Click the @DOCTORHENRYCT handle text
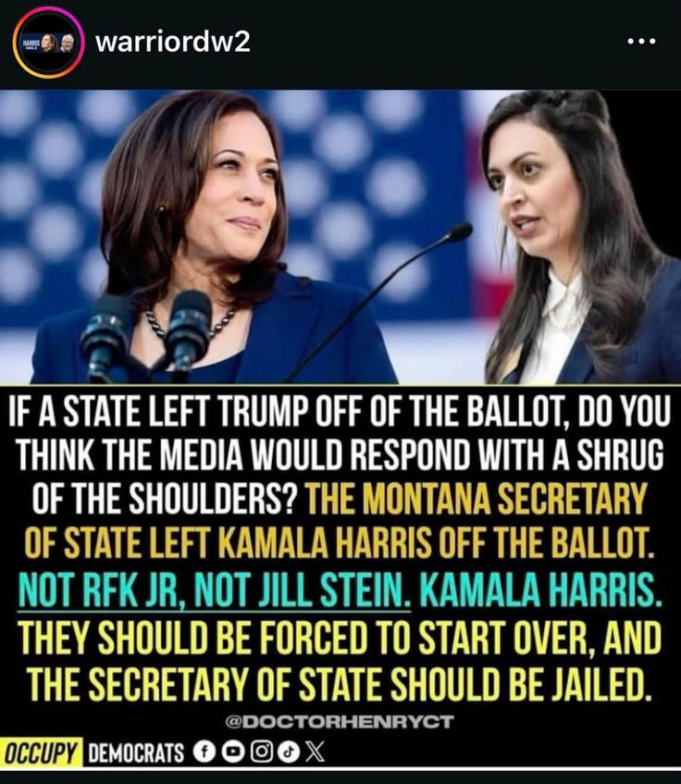 tap(340, 721)
